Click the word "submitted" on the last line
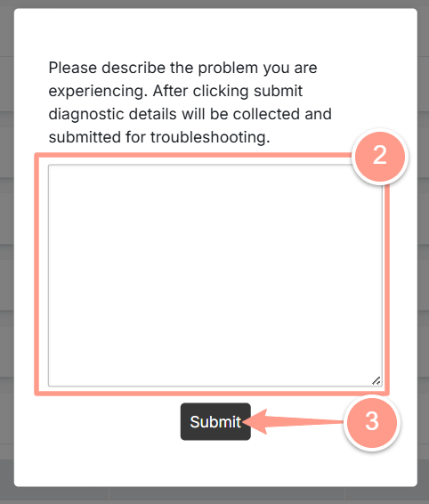Screen dimensions: 429x504 click(x=85, y=137)
